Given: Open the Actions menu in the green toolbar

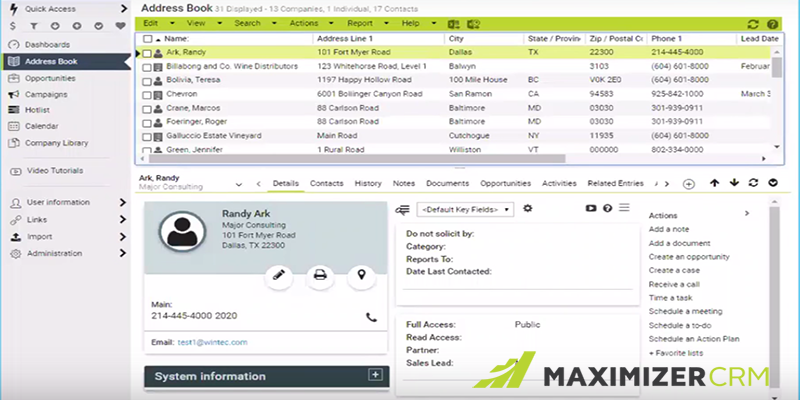Looking at the screenshot, I should (x=307, y=22).
